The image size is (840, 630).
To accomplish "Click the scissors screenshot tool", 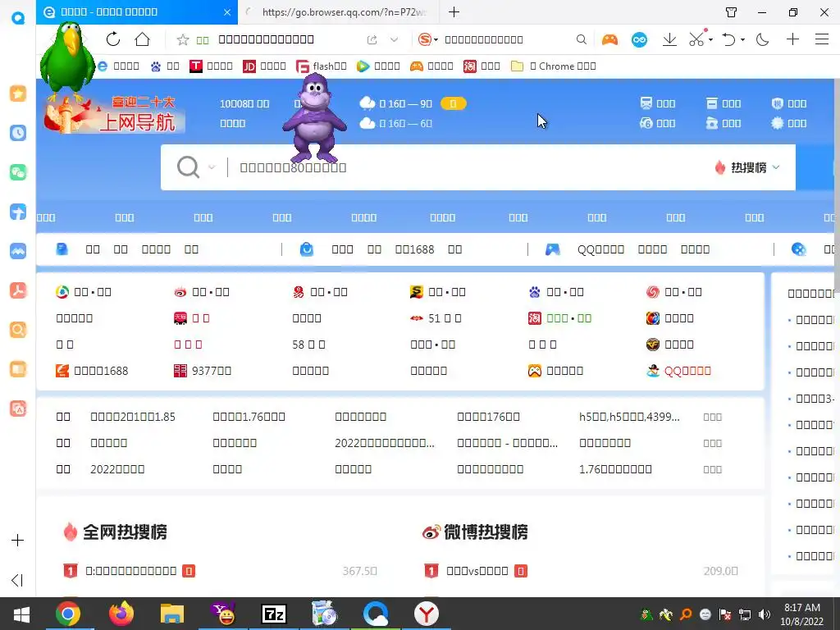I will pos(696,39).
